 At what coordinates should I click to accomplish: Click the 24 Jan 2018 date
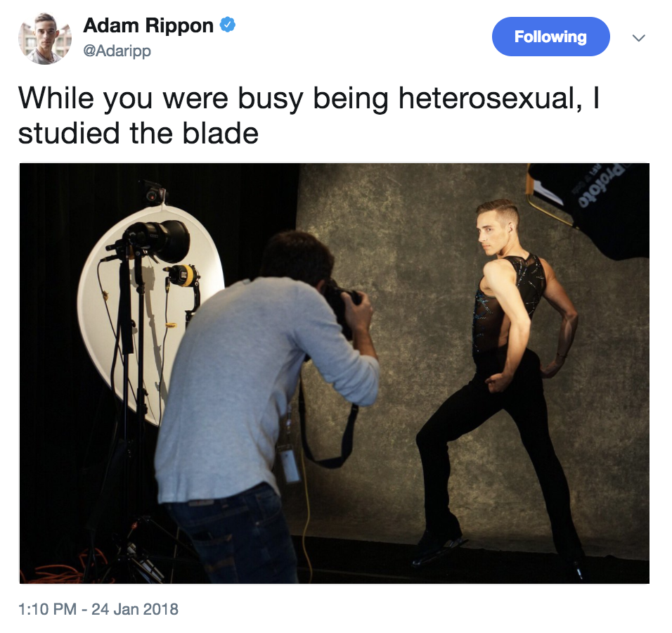pos(135,609)
